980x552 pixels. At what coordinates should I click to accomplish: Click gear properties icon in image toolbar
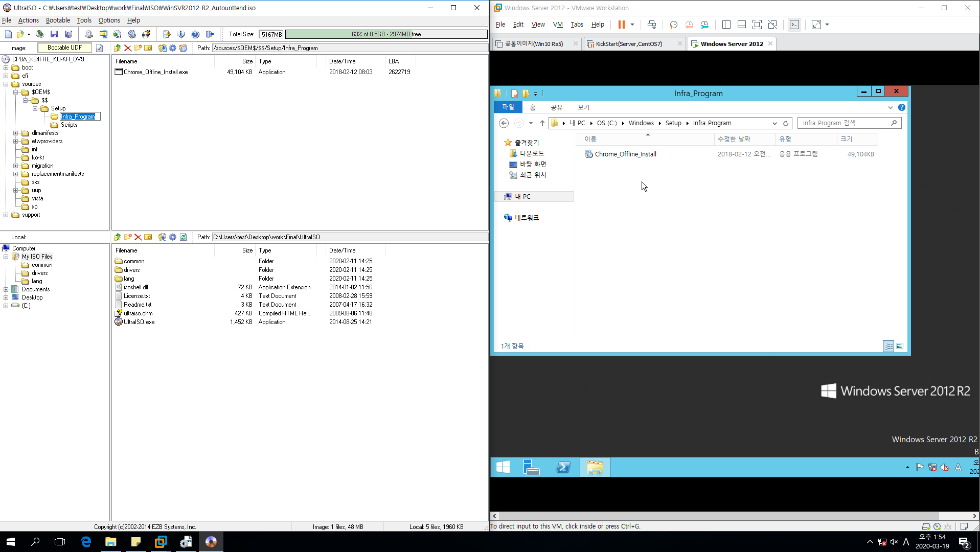click(173, 48)
